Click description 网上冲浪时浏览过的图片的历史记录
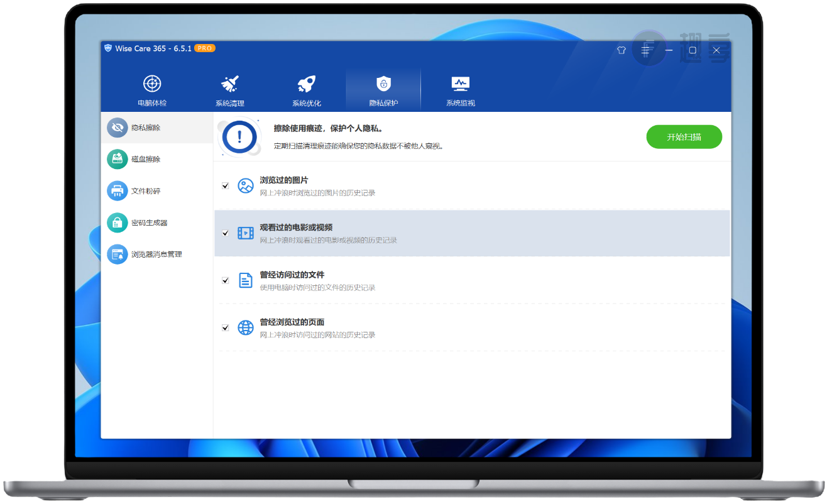The height and width of the screenshot is (504, 827). point(317,193)
